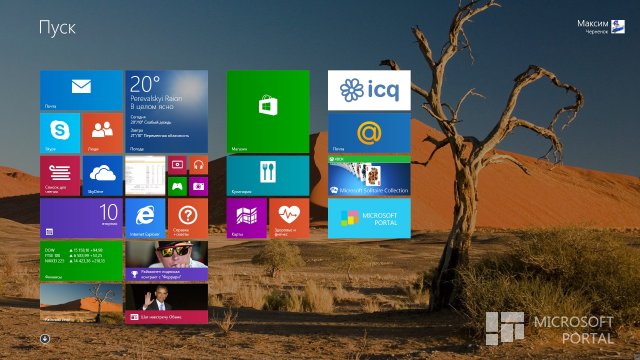Open the blue Mail tile with envelope
Screen dimensions: 640x360
[81, 90]
